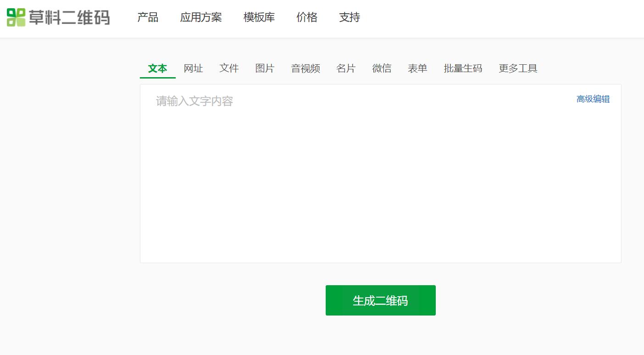Switch to the 名片 tab
Screen dimensions: 644x355
click(x=346, y=68)
